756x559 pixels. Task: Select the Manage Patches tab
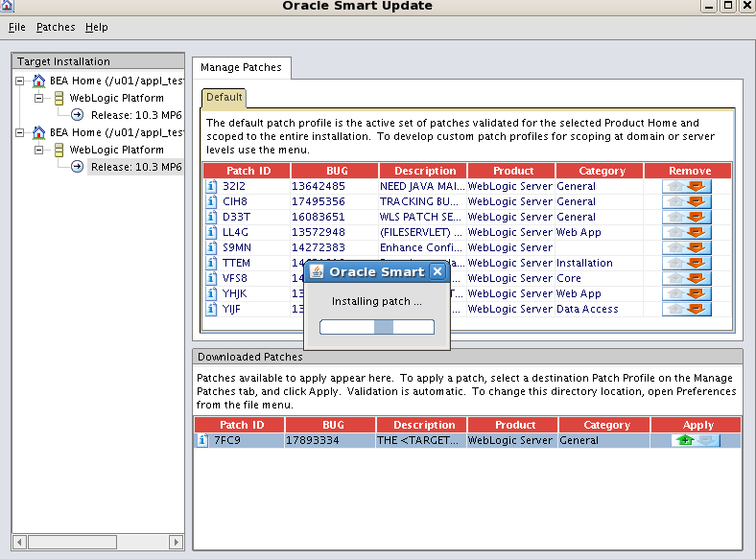coord(241,67)
